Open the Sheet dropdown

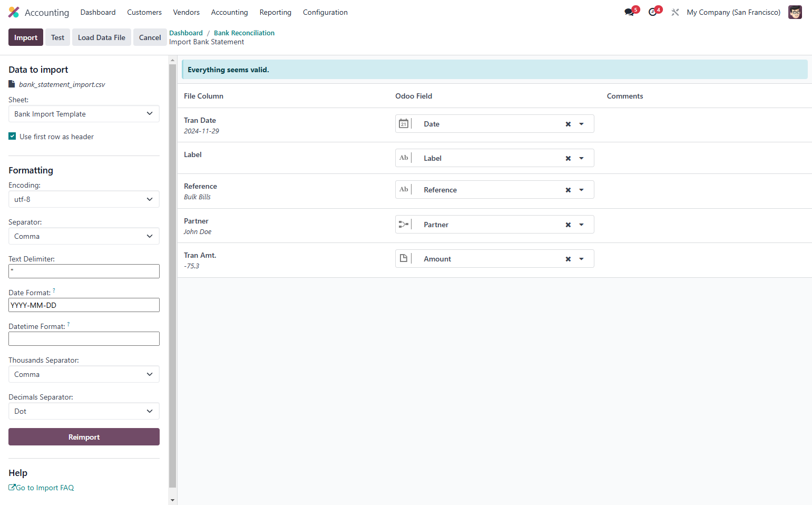[x=84, y=114]
